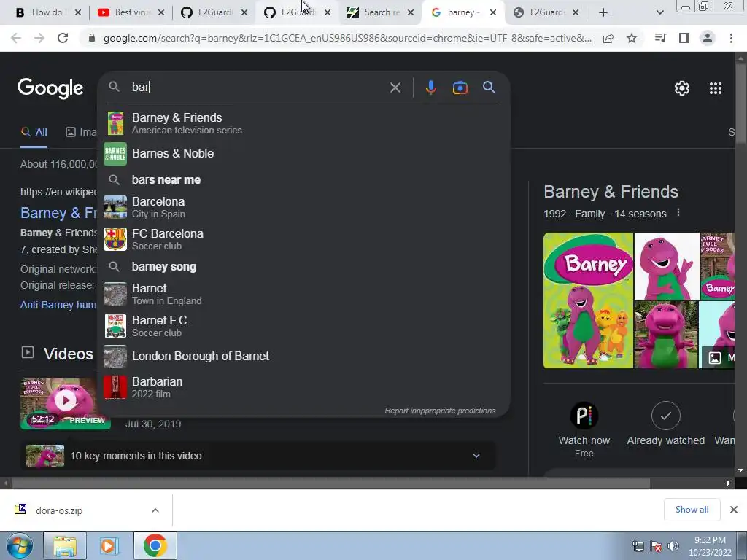Open volume control in system tray
Screen dimensions: 747x560
point(673,546)
